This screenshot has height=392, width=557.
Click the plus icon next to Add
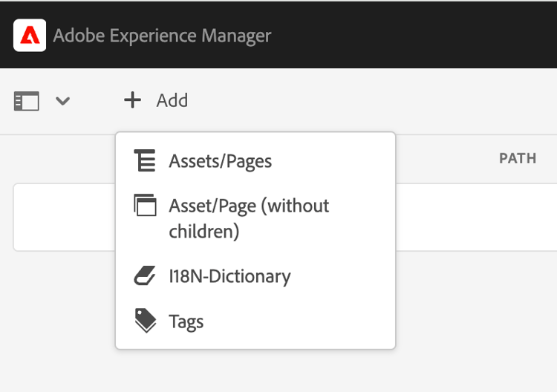coord(132,100)
